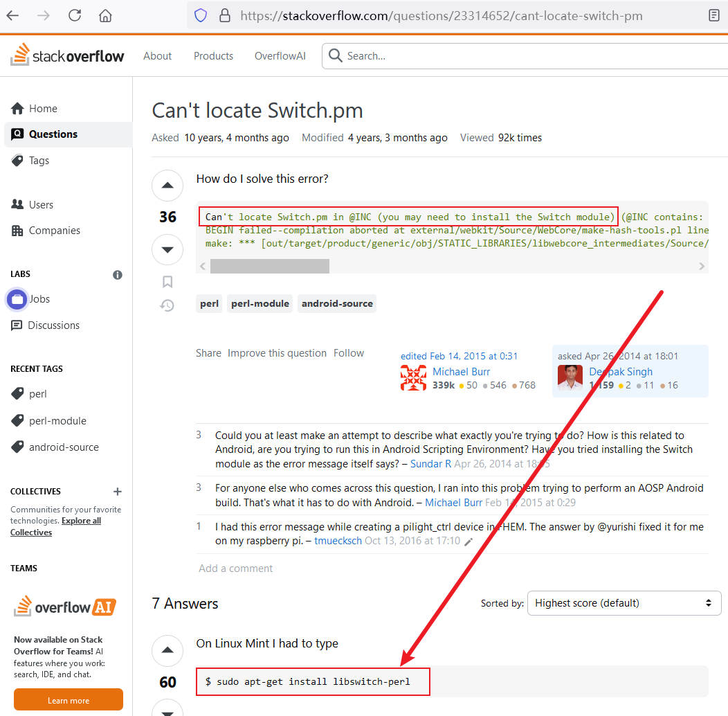728x716 pixels.
Task: Open the Products menu
Action: click(213, 56)
